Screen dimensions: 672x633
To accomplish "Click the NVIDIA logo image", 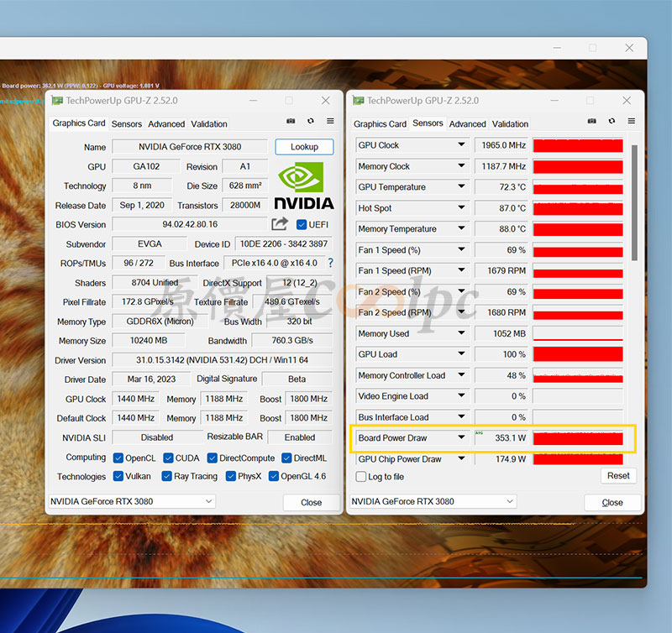I will point(304,186).
